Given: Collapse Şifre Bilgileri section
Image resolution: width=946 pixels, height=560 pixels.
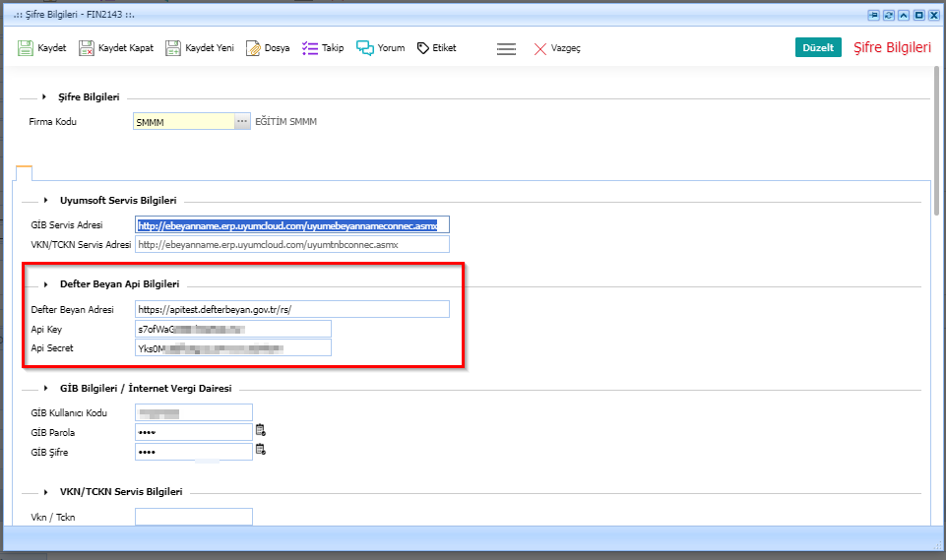Looking at the screenshot, I should point(44,96).
